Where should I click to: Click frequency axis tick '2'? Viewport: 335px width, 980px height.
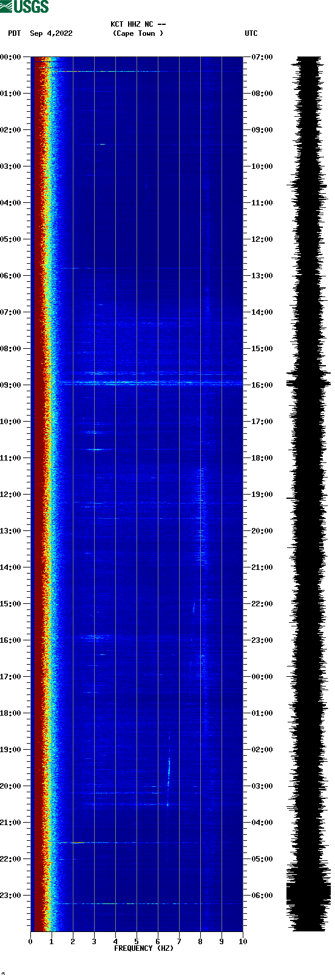point(73,942)
